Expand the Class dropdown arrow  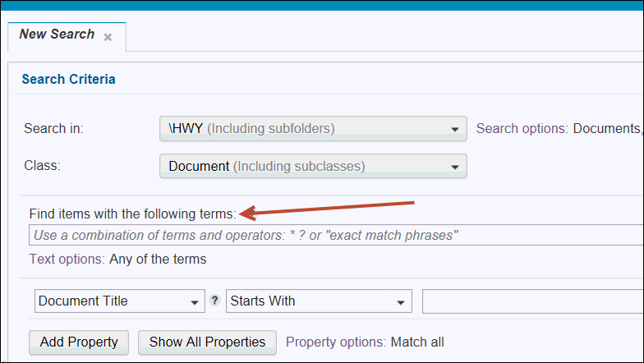coord(455,167)
